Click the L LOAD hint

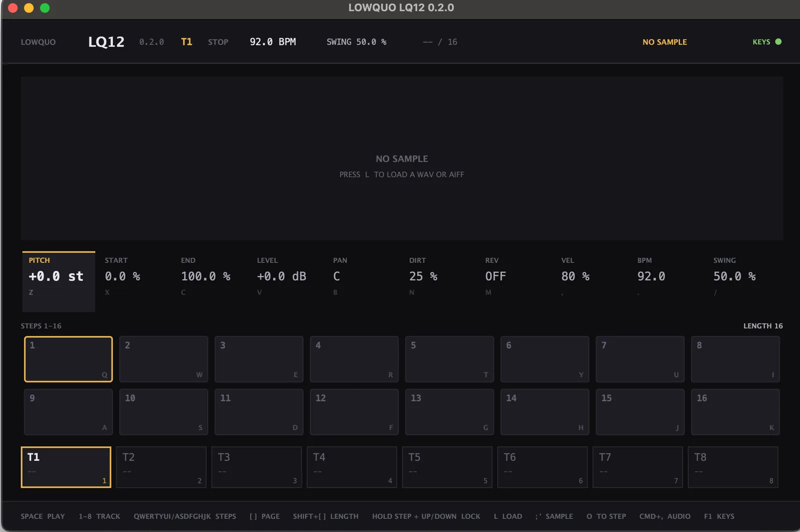pos(508,516)
